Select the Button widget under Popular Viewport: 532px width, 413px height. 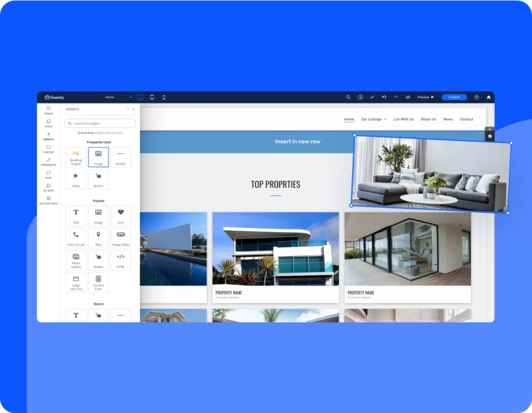(x=98, y=260)
